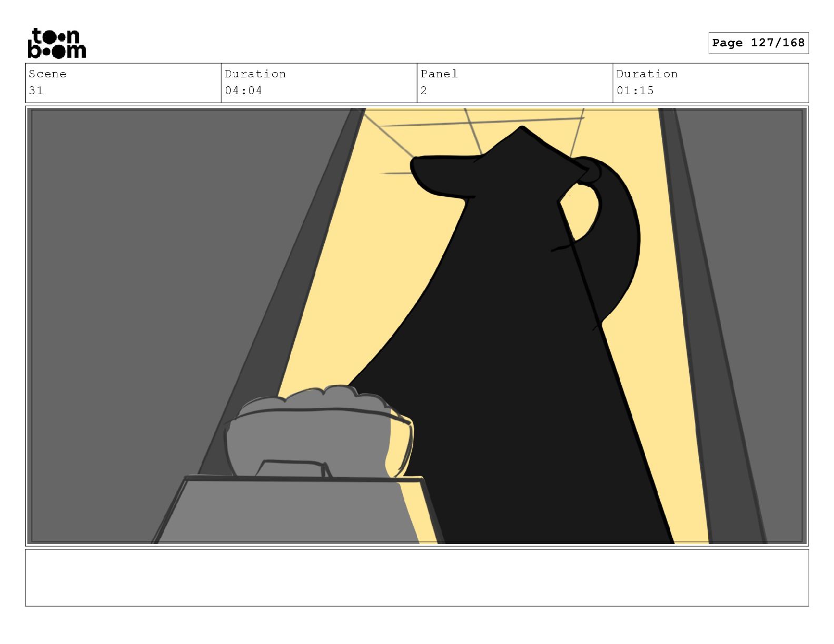Click the scene duration value 04:04

tap(243, 90)
